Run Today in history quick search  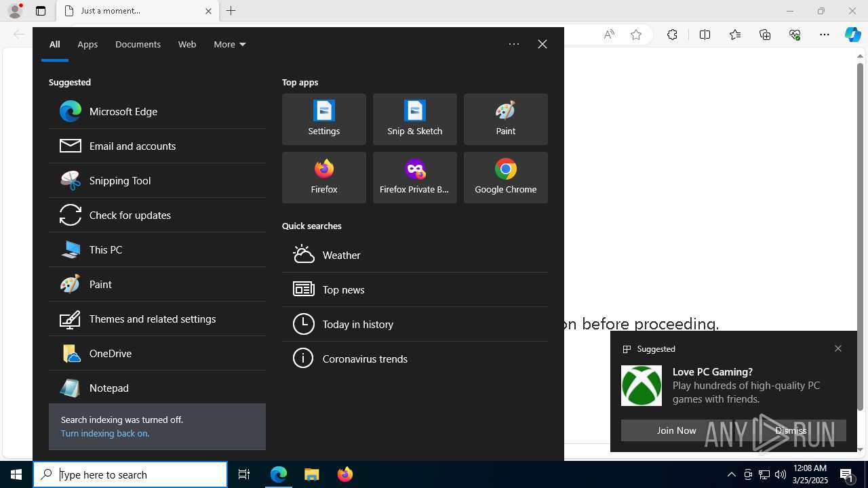[415, 324]
